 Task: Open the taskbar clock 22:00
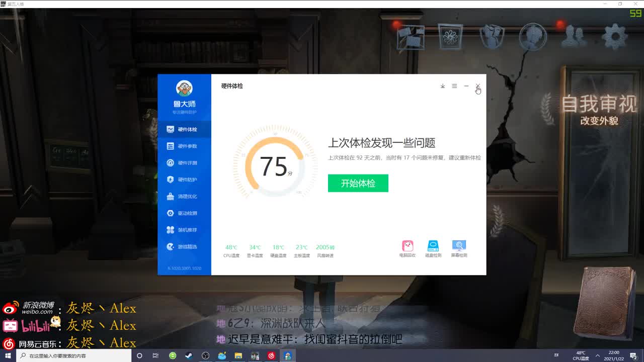tap(614, 355)
